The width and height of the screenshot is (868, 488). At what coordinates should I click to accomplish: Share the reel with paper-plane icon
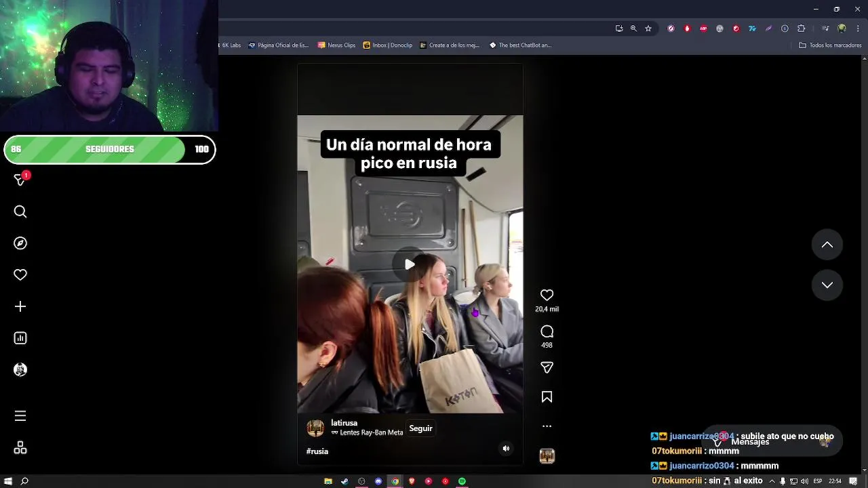pyautogui.click(x=547, y=367)
